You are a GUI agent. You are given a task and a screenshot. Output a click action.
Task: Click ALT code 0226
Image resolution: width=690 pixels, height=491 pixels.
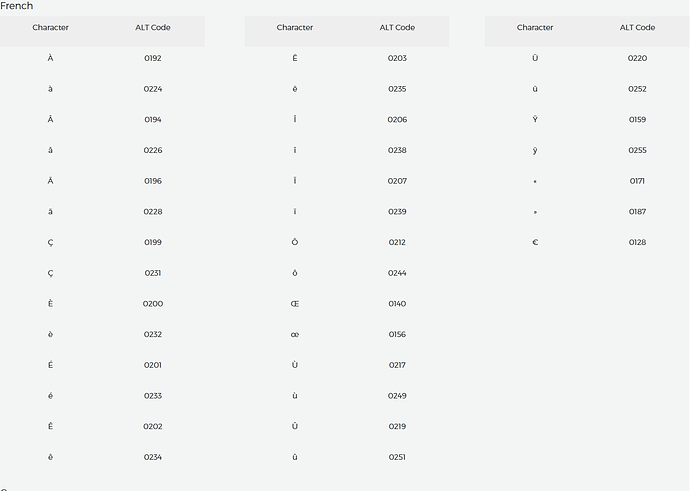click(x=153, y=151)
